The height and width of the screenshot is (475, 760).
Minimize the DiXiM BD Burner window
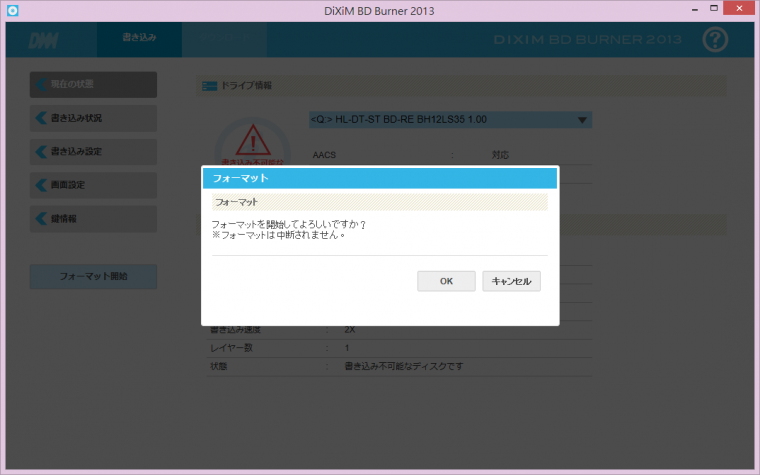(695, 10)
